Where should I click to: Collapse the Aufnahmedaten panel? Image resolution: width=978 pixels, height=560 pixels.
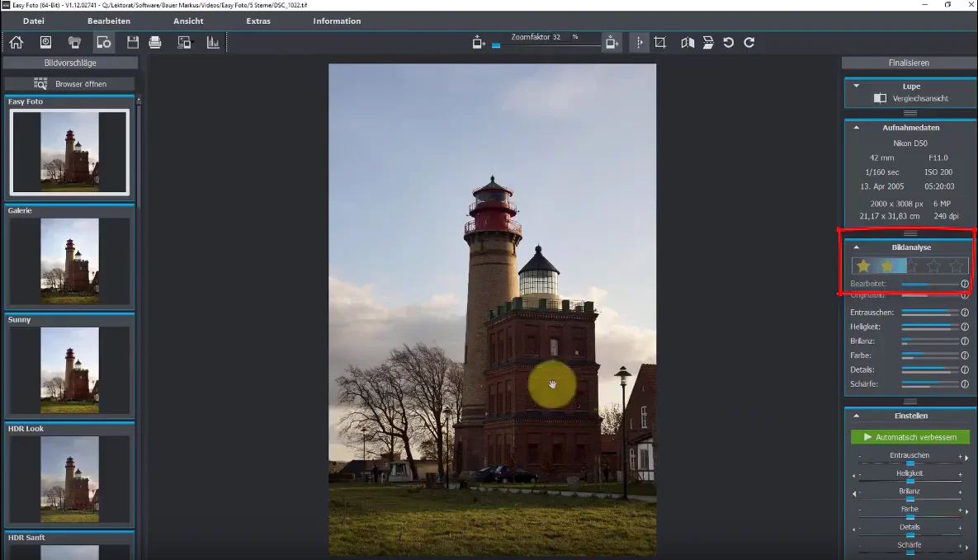click(857, 127)
